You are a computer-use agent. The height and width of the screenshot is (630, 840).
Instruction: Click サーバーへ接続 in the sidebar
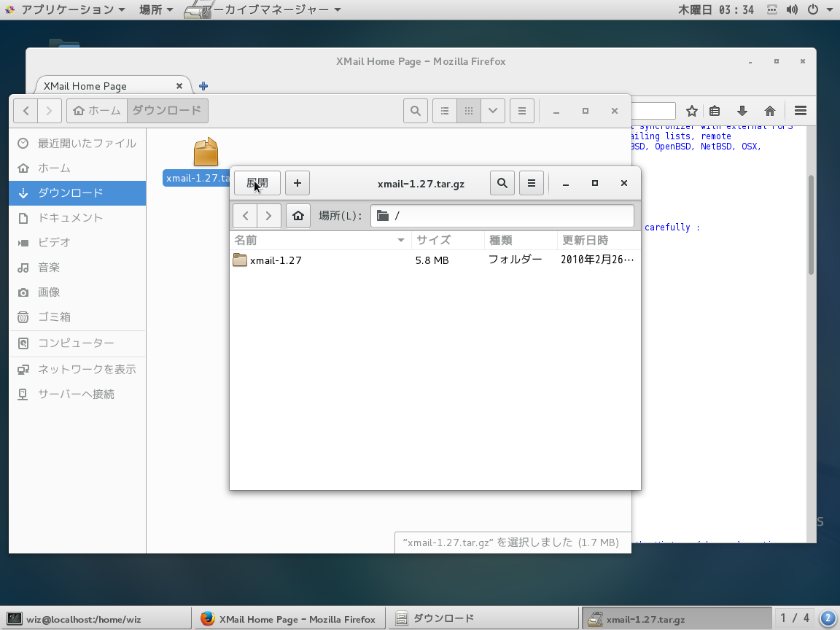(x=77, y=394)
